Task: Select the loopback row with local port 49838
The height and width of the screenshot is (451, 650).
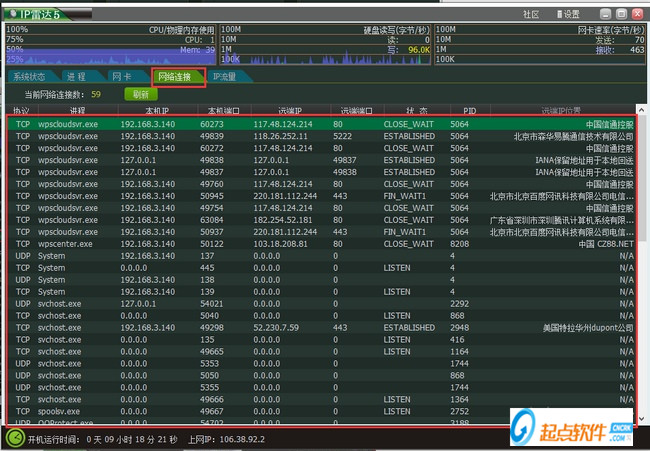Action: point(321,160)
